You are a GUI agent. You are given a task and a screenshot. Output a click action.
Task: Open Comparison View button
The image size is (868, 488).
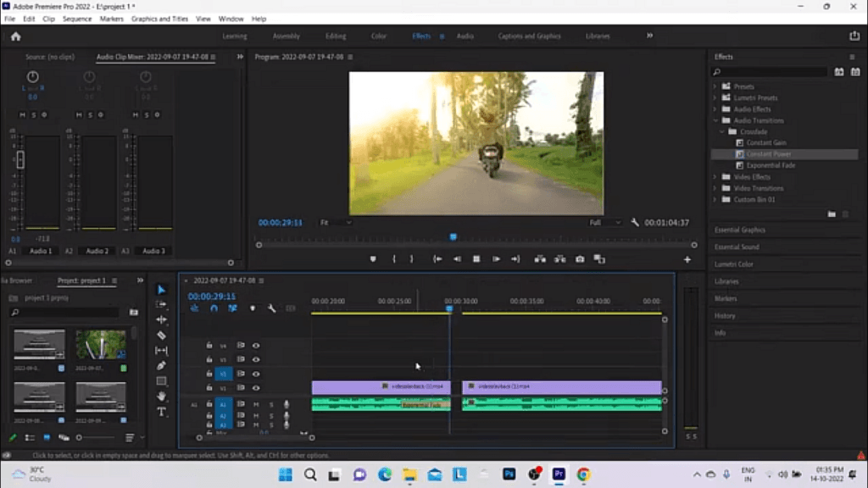click(x=599, y=259)
